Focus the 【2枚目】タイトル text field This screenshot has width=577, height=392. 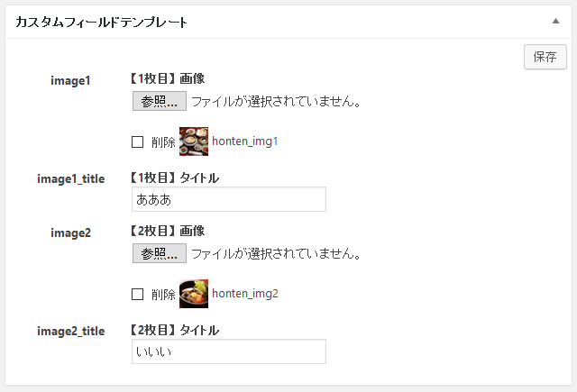pyautogui.click(x=229, y=351)
